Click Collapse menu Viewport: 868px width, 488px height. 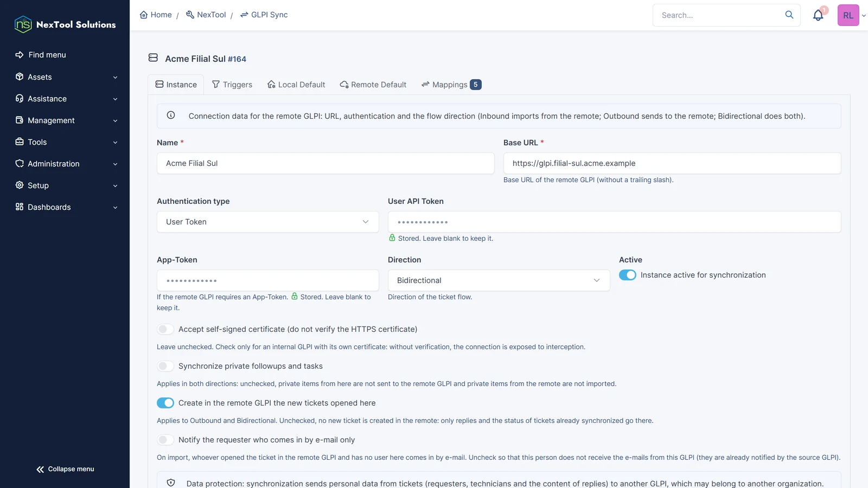(65, 469)
